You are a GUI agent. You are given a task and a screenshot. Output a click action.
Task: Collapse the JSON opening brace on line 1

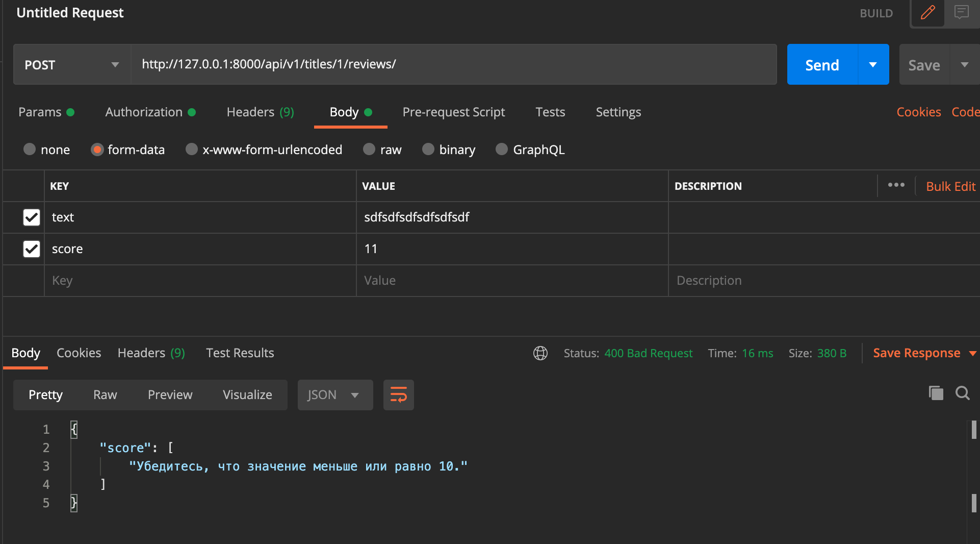click(x=74, y=429)
